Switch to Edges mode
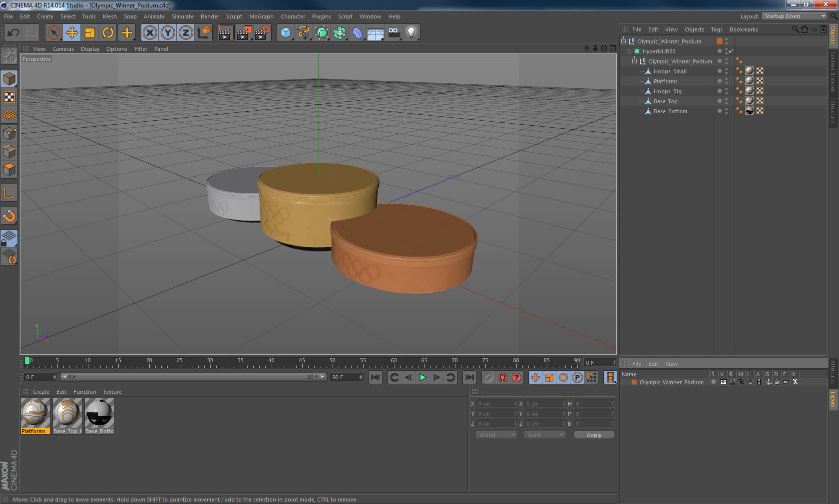Image resolution: width=839 pixels, height=504 pixels. pyautogui.click(x=9, y=152)
